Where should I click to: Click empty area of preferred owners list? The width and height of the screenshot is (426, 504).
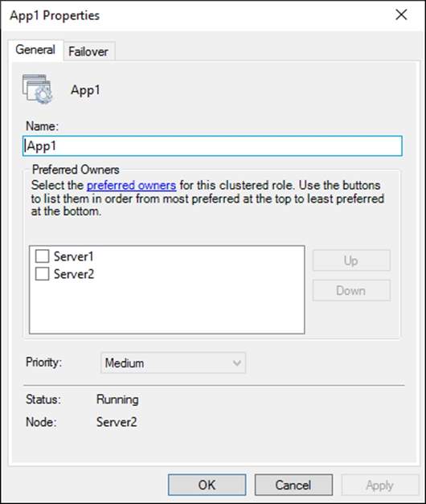(167, 309)
